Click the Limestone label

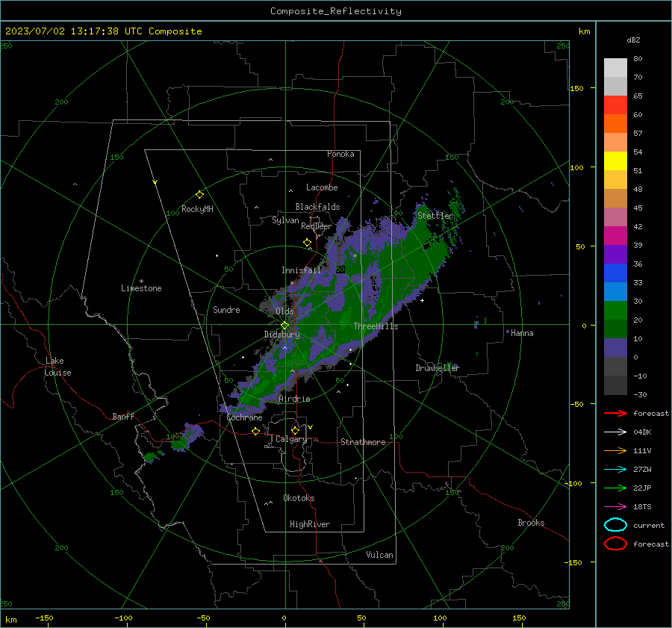[141, 288]
